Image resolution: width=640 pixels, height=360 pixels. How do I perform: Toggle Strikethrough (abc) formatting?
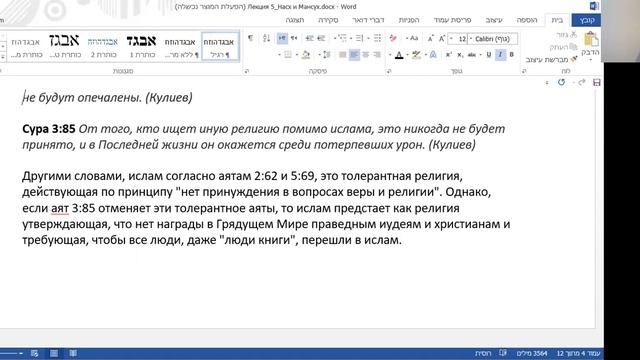coord(472,55)
